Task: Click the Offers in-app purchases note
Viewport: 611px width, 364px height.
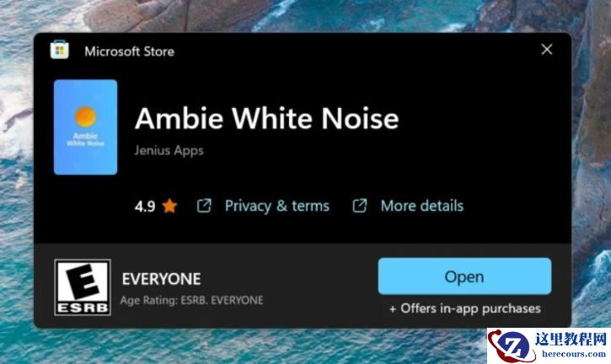Action: coord(465,308)
